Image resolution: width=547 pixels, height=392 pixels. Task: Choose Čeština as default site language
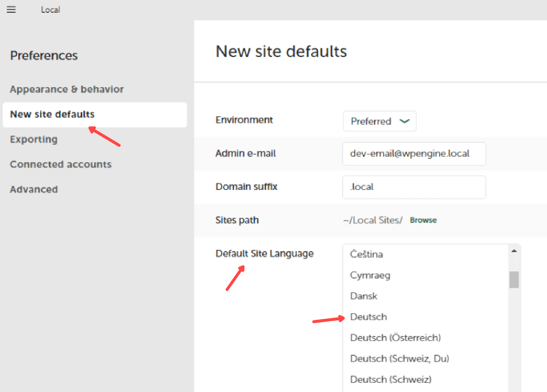(x=366, y=254)
